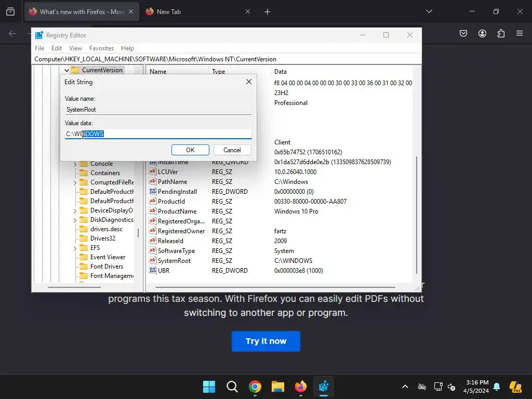Screen dimensions: 532x399
Task: Click the LCUVer string value icon
Action: 153,171
